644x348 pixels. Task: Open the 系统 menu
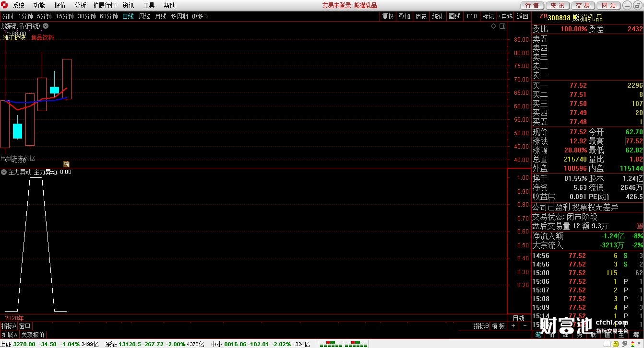(x=19, y=5)
